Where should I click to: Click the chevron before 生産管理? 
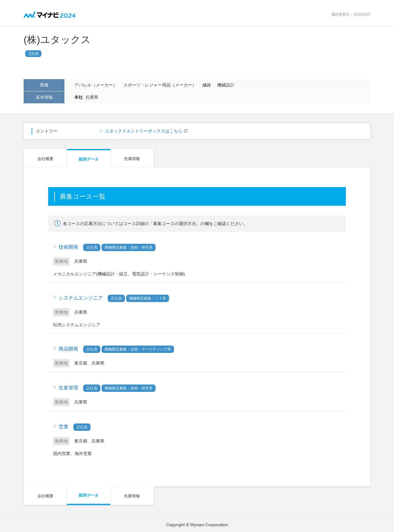(55, 387)
